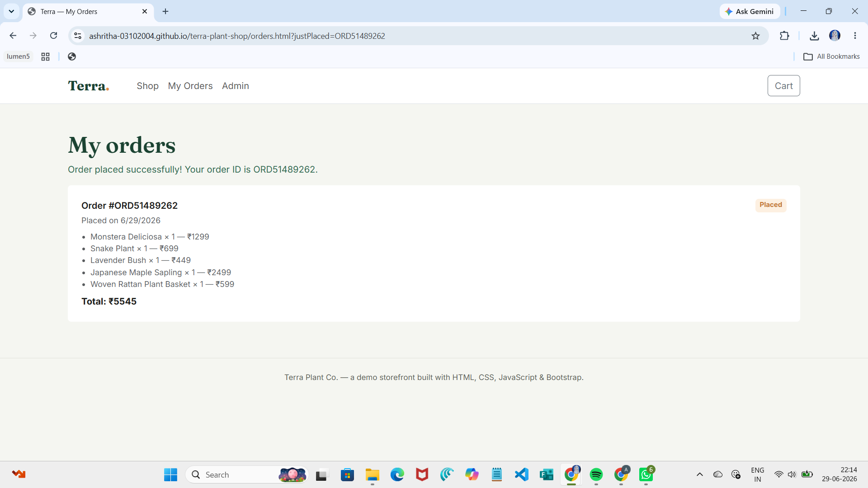The height and width of the screenshot is (488, 868).
Task: Open Microsoft Store from the taskbar
Action: tap(347, 474)
